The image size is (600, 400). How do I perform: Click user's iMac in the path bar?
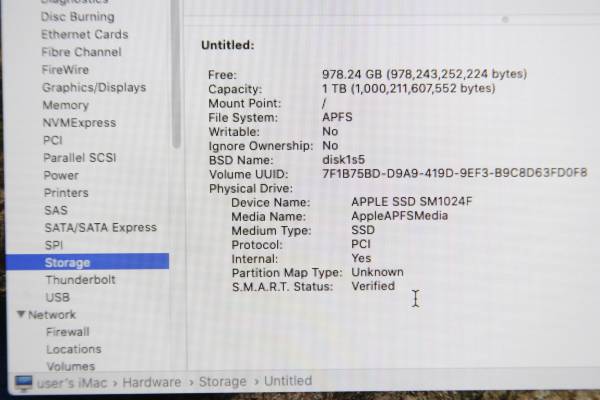pos(72,382)
